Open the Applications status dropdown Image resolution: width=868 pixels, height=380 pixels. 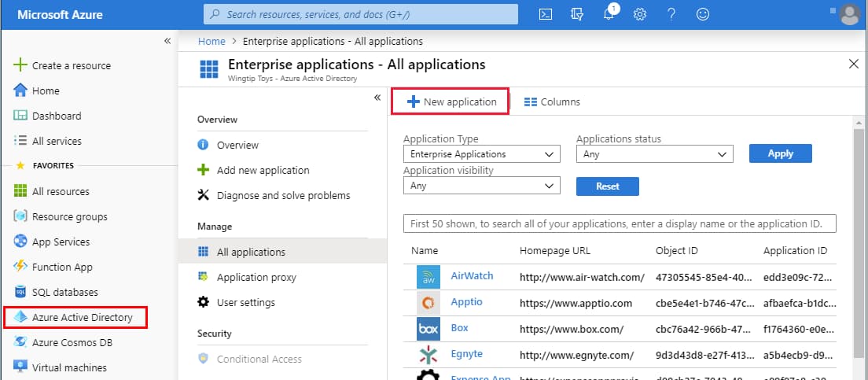click(654, 154)
